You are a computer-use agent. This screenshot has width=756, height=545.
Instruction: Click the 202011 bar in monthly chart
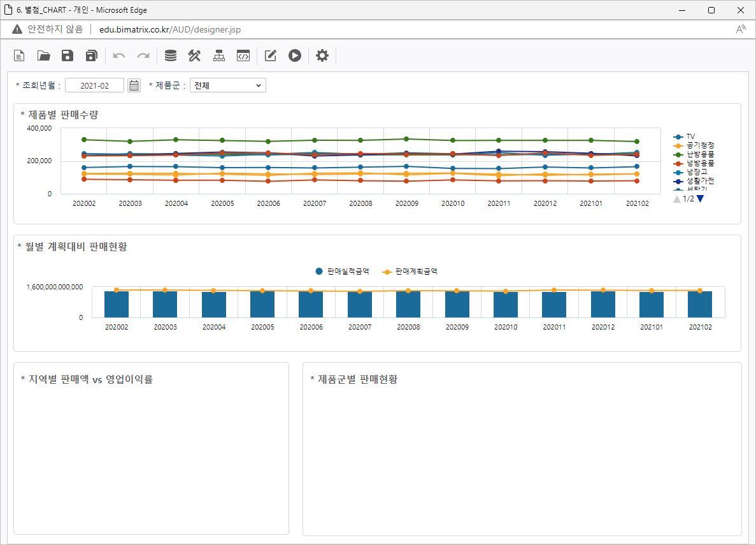554,304
